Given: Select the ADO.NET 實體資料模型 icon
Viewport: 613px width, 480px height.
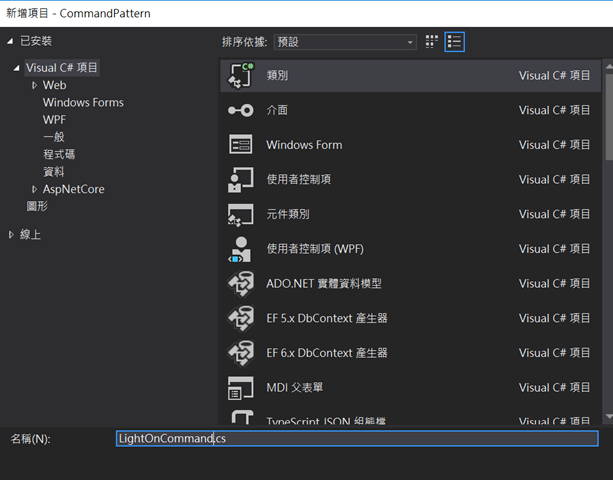Looking at the screenshot, I should click(x=240, y=283).
